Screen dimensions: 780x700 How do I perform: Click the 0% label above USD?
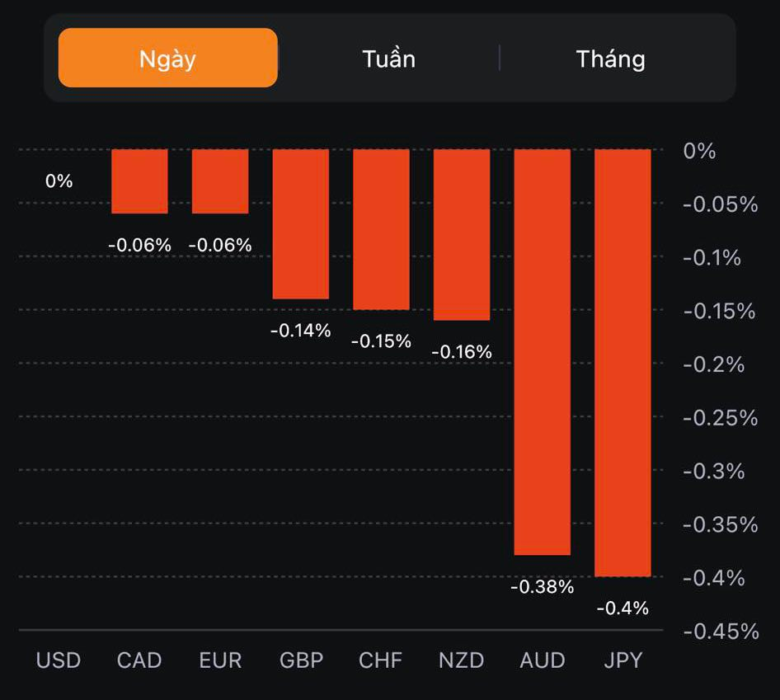59,181
